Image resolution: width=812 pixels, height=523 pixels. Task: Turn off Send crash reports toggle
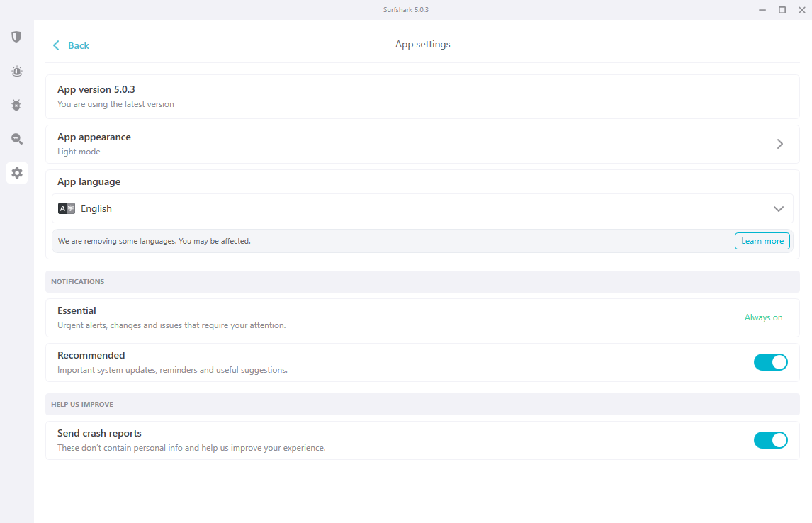770,440
